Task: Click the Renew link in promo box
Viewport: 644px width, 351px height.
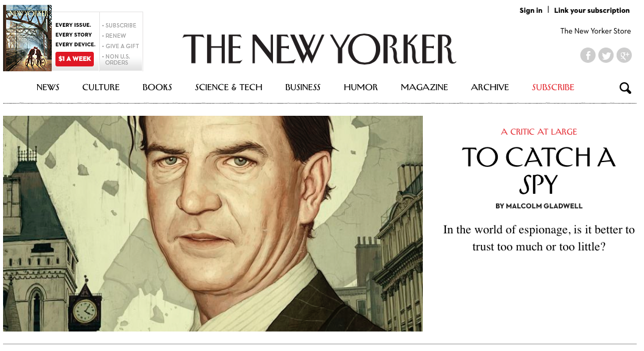Action: (x=115, y=36)
